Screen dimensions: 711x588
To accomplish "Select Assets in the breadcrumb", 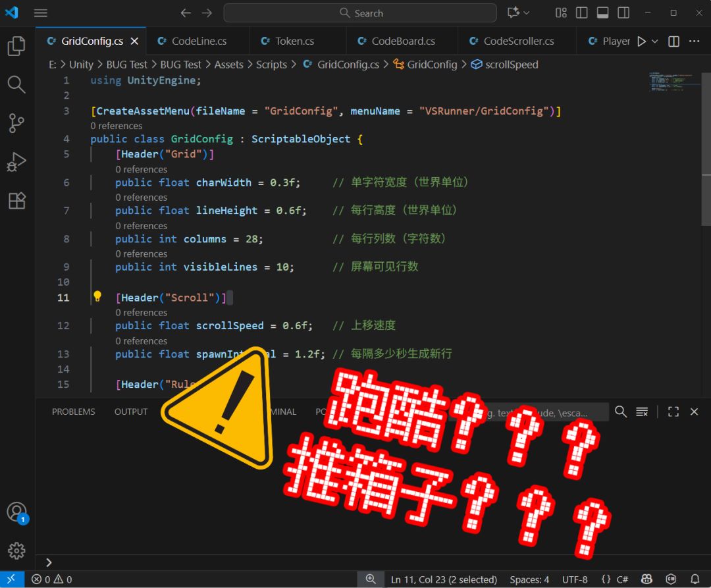I will tap(228, 65).
